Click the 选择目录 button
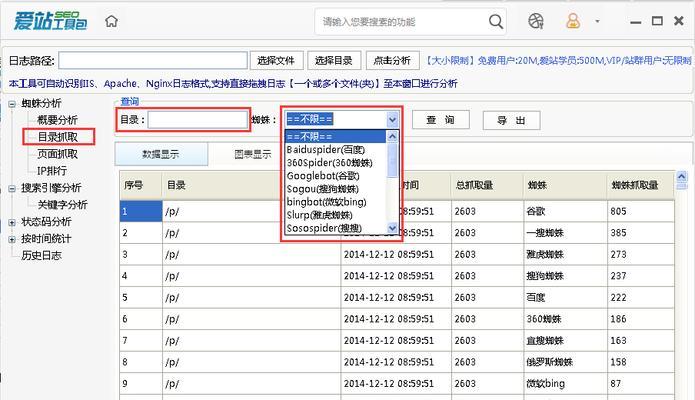This screenshot has height=400, width=695. tap(334, 60)
